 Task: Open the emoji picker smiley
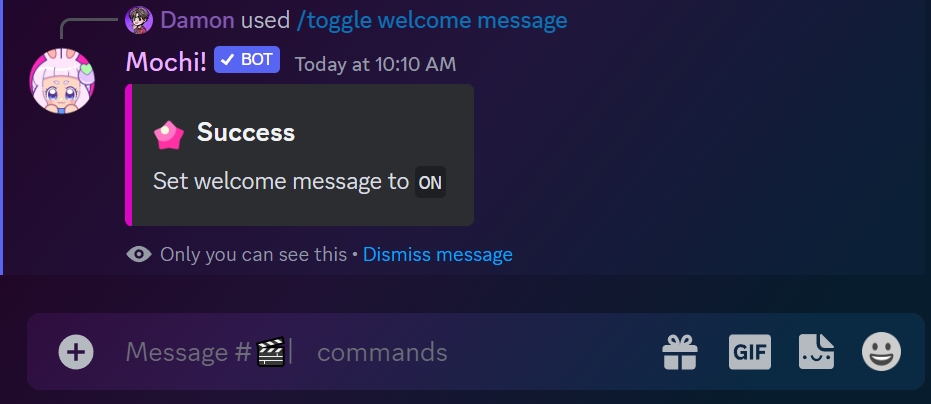coord(881,352)
